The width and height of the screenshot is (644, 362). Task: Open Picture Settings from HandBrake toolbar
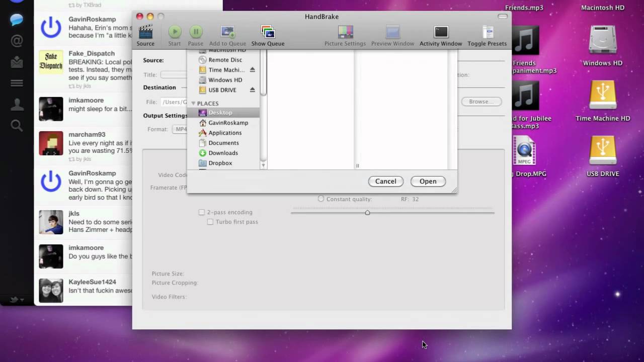pos(345,32)
